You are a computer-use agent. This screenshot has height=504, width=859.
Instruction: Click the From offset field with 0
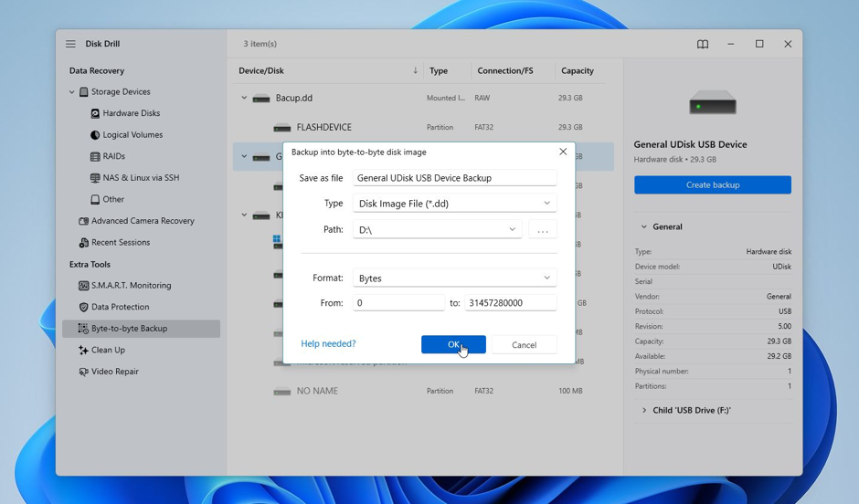point(398,302)
